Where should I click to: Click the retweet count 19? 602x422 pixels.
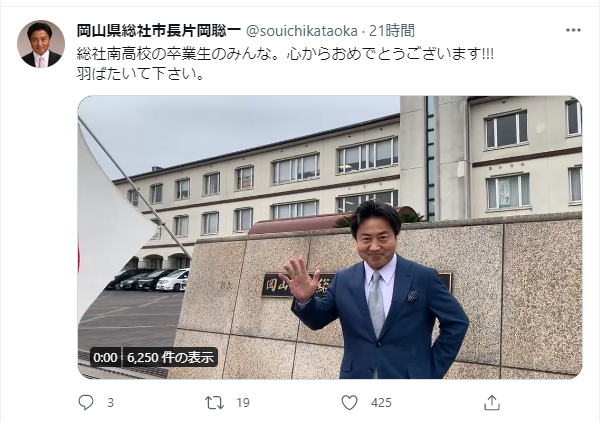(243, 403)
